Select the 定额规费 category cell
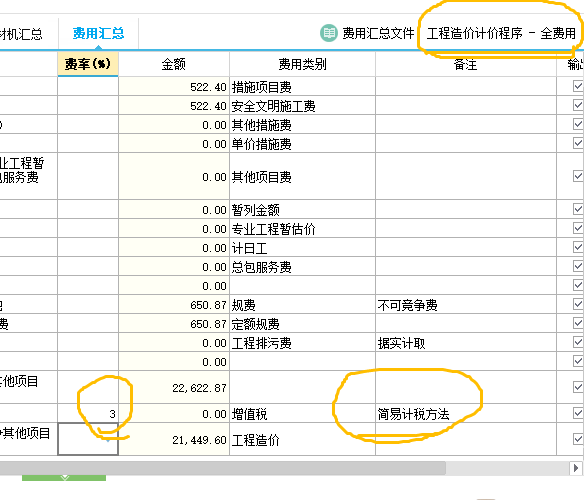 click(302, 324)
